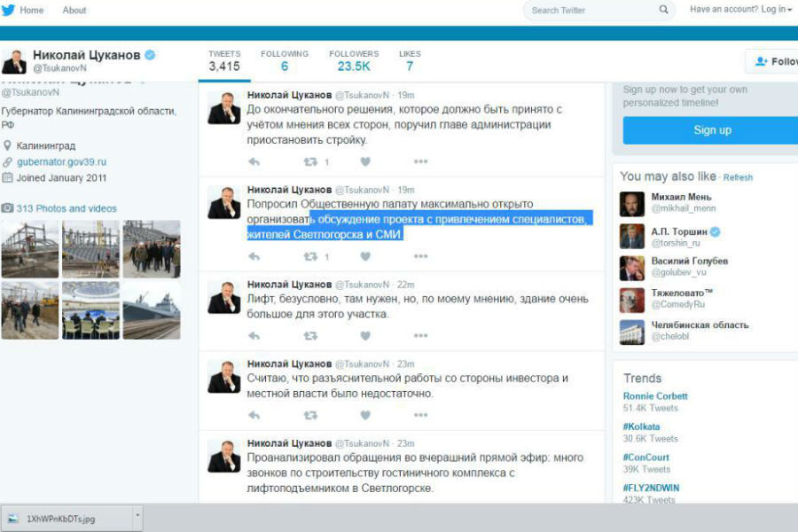Image resolution: width=798 pixels, height=532 pixels.
Task: Click the Twitter bird Home icon
Action: click(9, 10)
